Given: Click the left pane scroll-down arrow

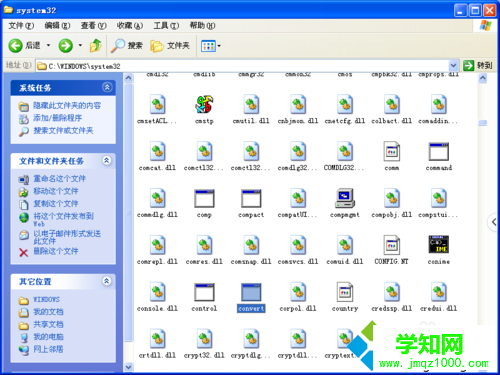Looking at the screenshot, I should pyautogui.click(x=128, y=367).
